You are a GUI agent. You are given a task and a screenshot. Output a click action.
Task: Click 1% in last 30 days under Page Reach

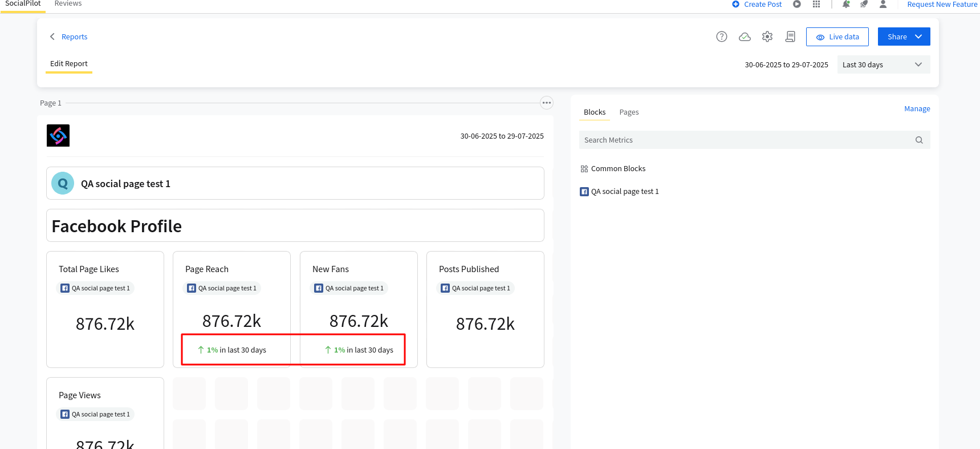[x=232, y=350]
